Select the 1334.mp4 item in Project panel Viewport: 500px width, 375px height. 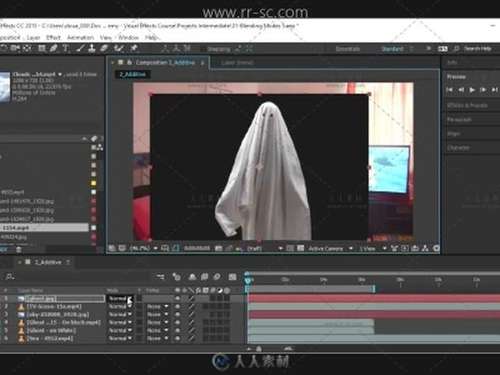click(44, 228)
